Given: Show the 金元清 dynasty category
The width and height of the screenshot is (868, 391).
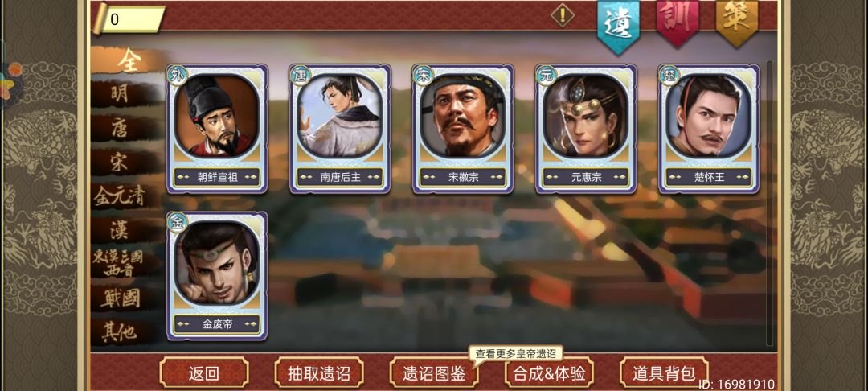Looking at the screenshot, I should coord(120,195).
